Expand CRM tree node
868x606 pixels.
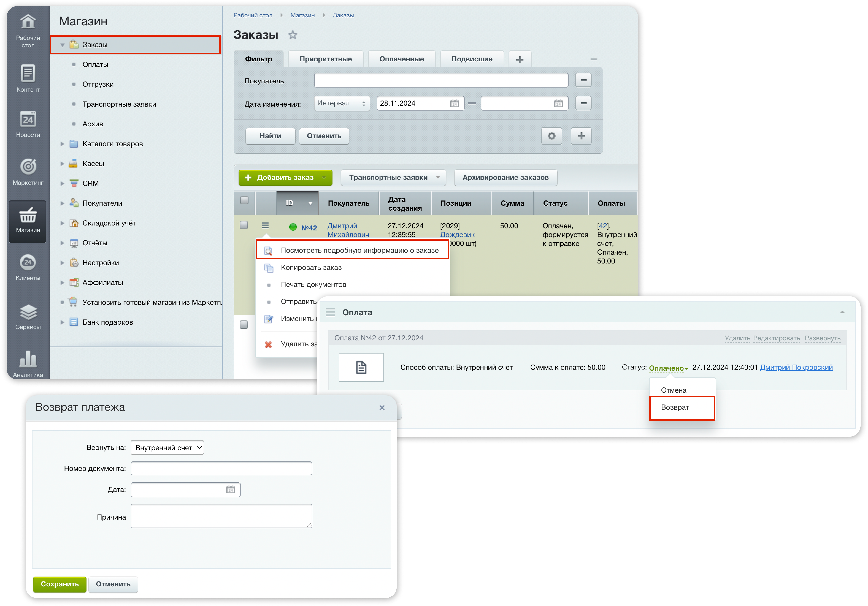(x=62, y=184)
